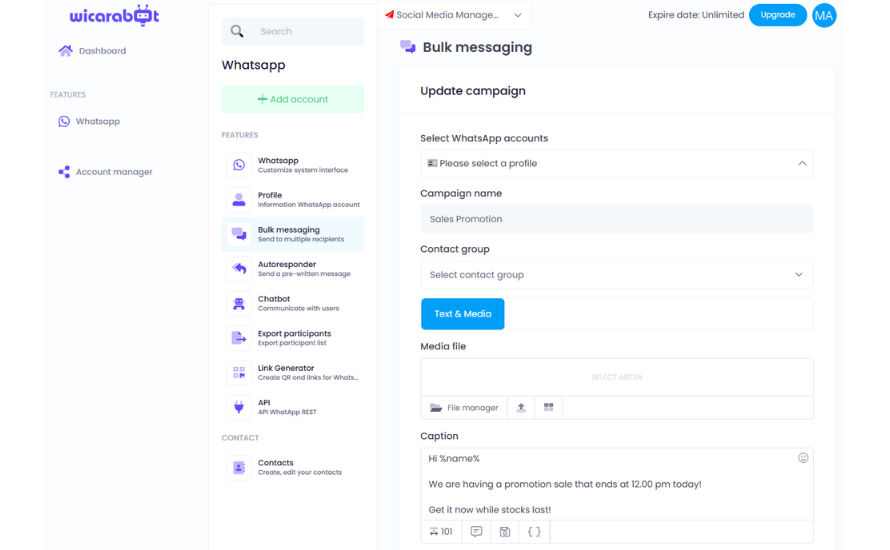The height and width of the screenshot is (550, 890).
Task: Click the Bulk messaging chat bubbles header icon
Action: [x=408, y=47]
